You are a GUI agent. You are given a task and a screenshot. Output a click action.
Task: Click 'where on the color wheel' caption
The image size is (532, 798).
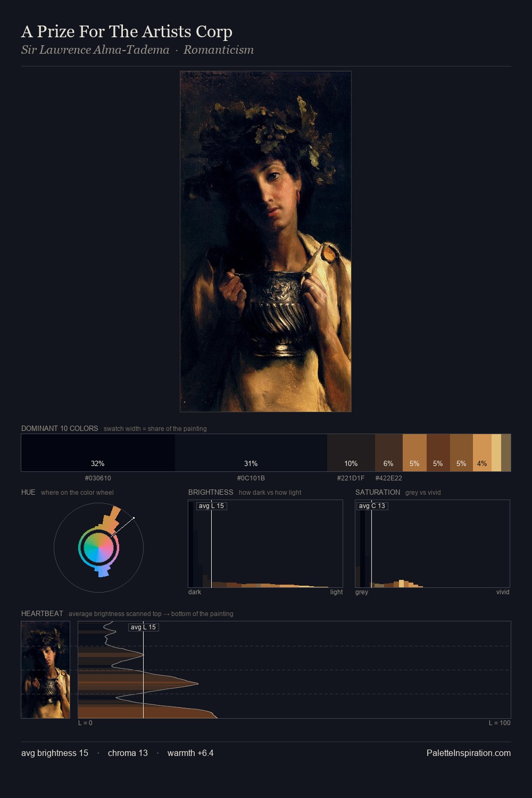[x=77, y=493]
